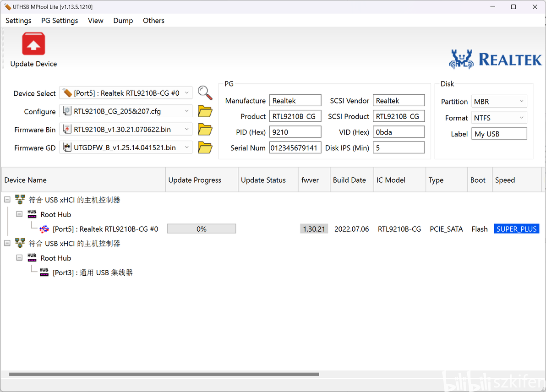Collapse the first xHCI host controller node
The image size is (546, 392).
click(7, 200)
